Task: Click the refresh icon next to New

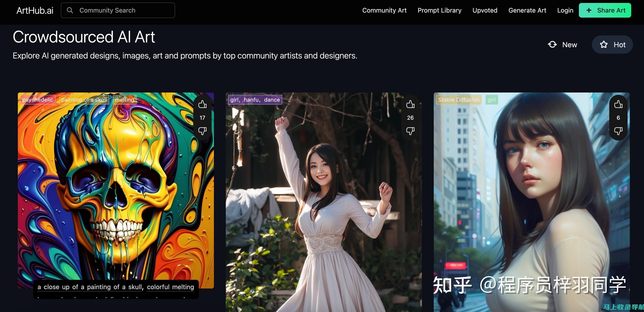Action: (552, 44)
